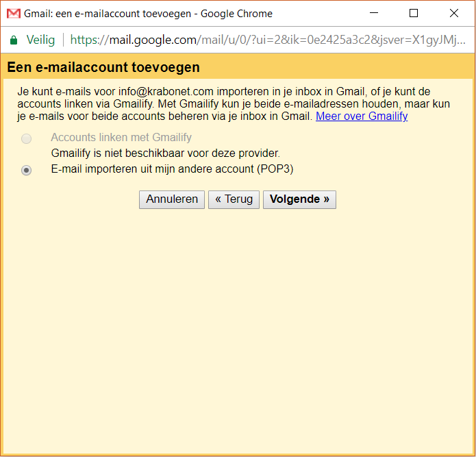Click the 'Veilig' secure connection label
The width and height of the screenshot is (476, 457).
tap(40, 40)
